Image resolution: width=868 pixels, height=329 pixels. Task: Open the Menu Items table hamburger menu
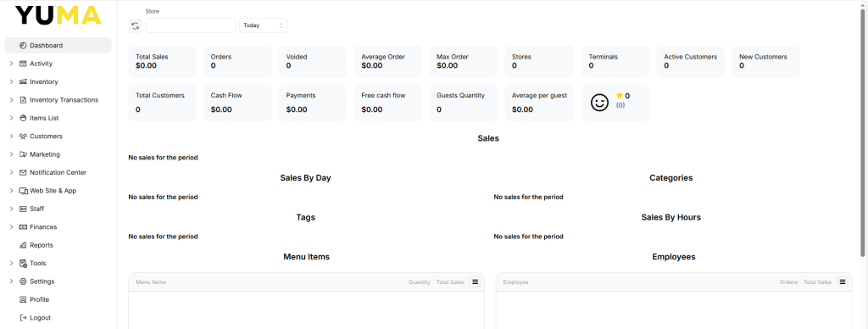[475, 282]
